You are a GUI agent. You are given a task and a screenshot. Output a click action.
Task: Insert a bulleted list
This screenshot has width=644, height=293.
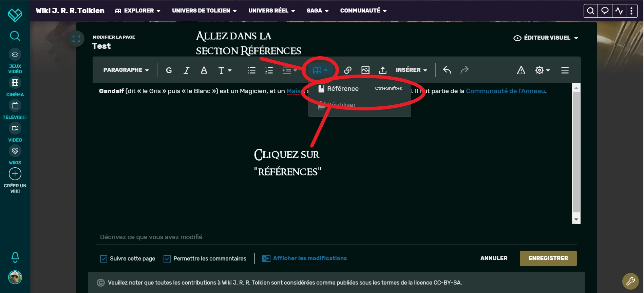tap(252, 70)
